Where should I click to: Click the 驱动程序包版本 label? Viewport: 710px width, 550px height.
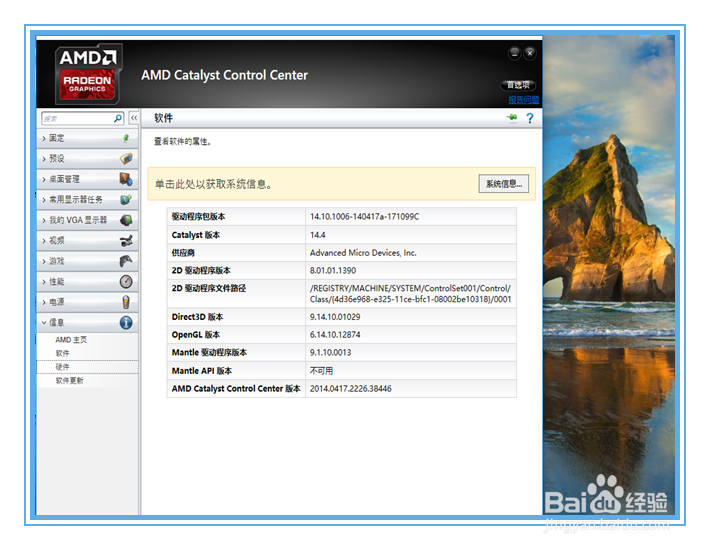pyautogui.click(x=198, y=216)
